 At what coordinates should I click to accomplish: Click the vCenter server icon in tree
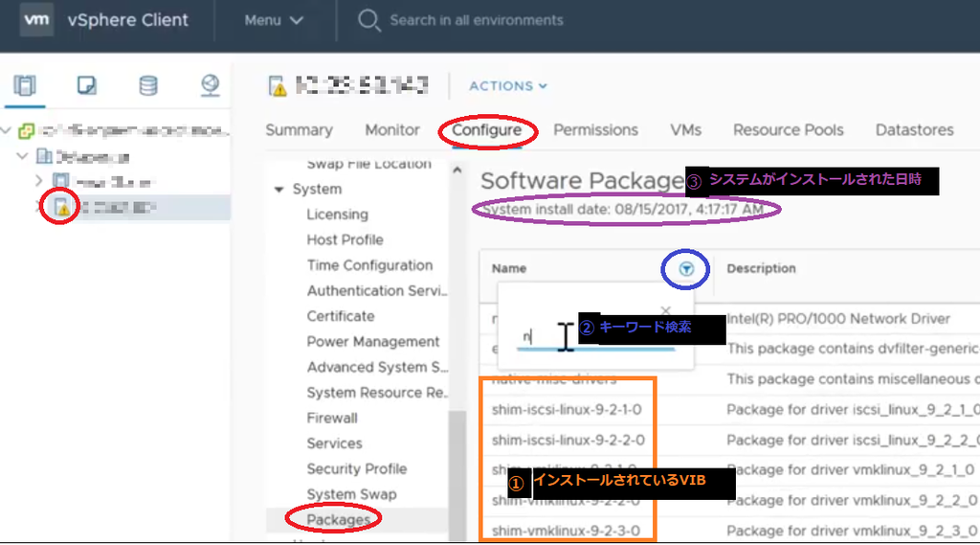click(x=26, y=131)
